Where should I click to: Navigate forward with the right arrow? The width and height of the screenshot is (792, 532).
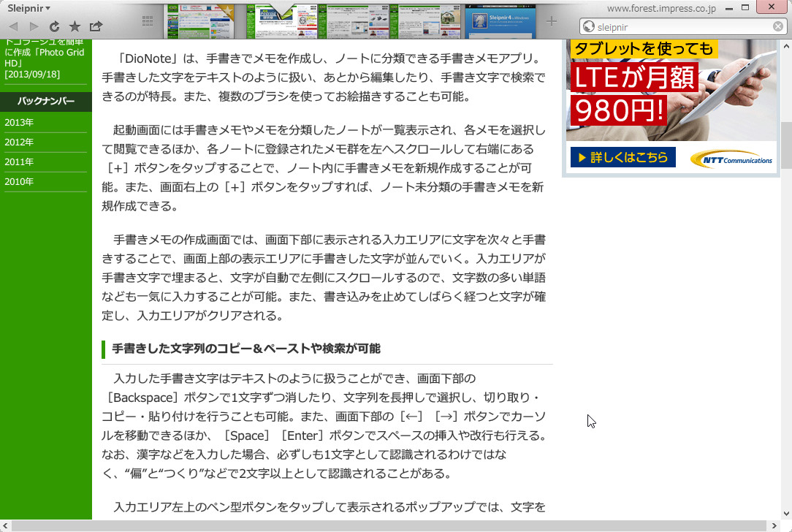[x=33, y=26]
